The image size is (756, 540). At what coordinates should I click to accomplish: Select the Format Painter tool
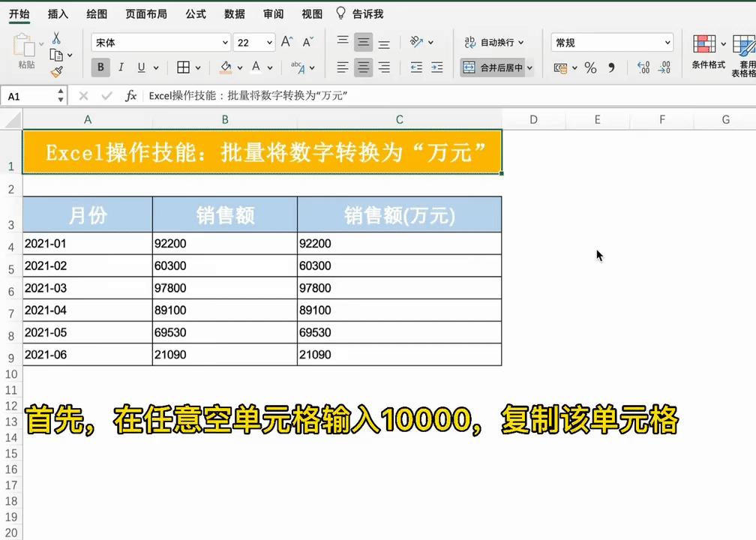(57, 70)
